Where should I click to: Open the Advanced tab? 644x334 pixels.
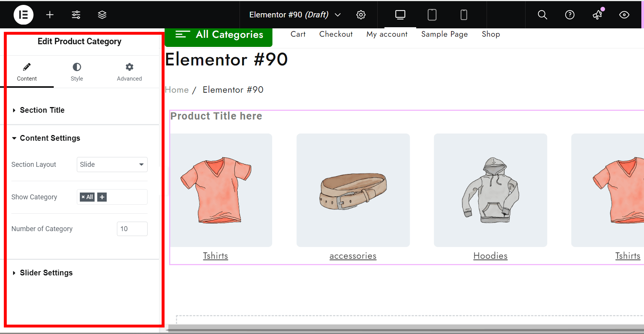coord(129,72)
